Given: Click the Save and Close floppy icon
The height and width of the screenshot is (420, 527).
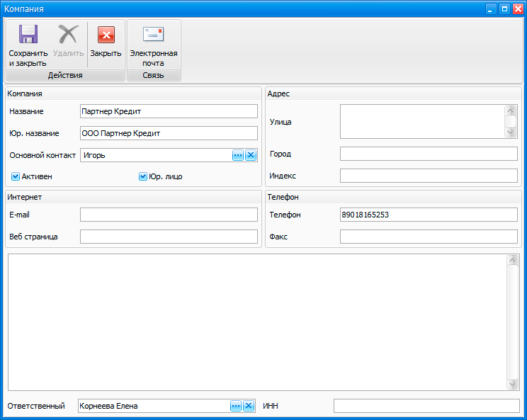Looking at the screenshot, I should click(x=28, y=35).
